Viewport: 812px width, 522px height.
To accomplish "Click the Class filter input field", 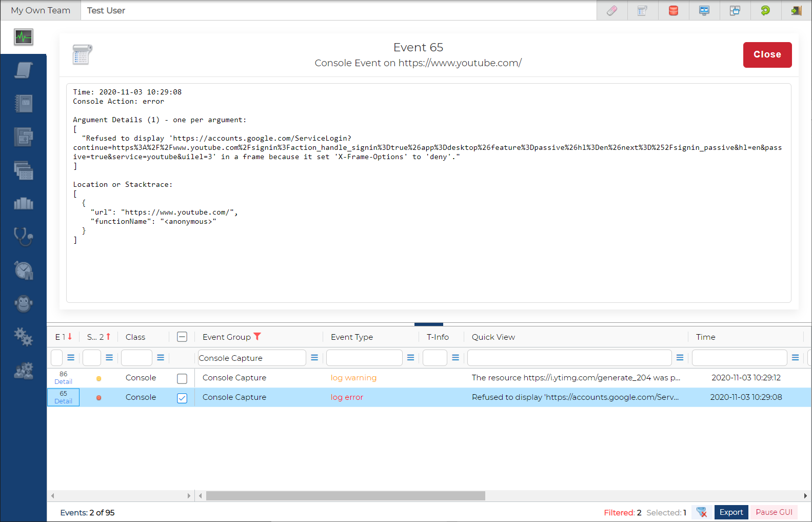I will [x=136, y=358].
